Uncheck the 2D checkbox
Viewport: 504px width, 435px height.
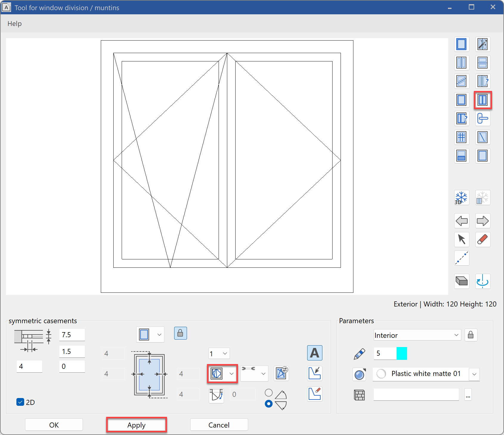point(20,402)
